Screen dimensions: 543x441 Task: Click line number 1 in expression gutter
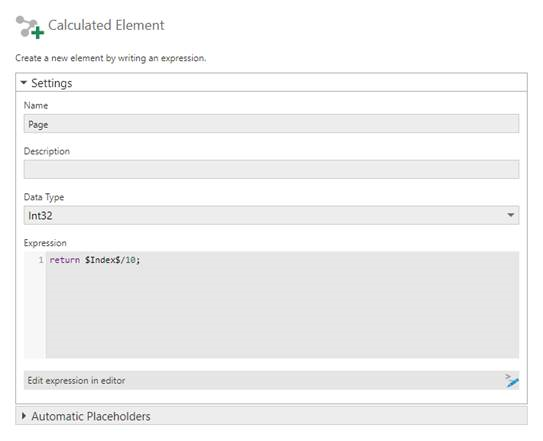click(41, 260)
